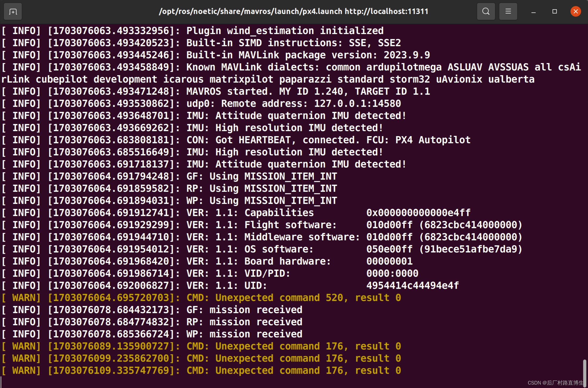This screenshot has width=588, height=388.
Task: Click 'Built-in MAVLink package version: 2023.9.9' line
Action: pos(216,55)
